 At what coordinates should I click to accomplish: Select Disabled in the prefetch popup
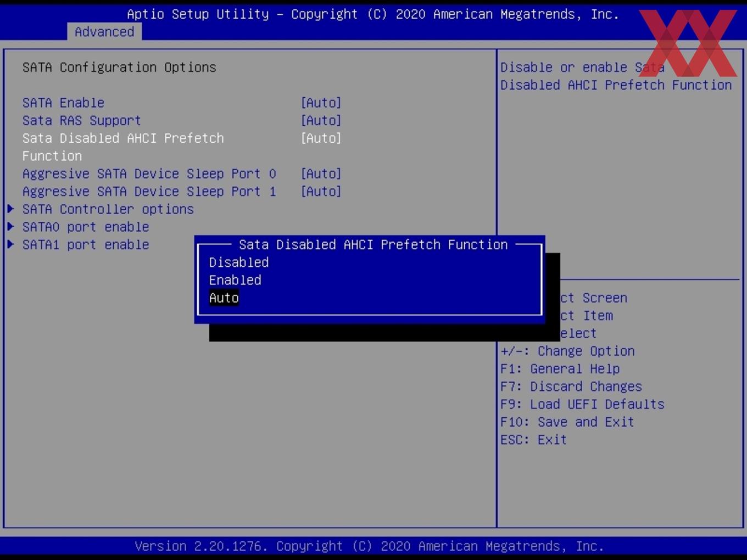pyautogui.click(x=239, y=262)
